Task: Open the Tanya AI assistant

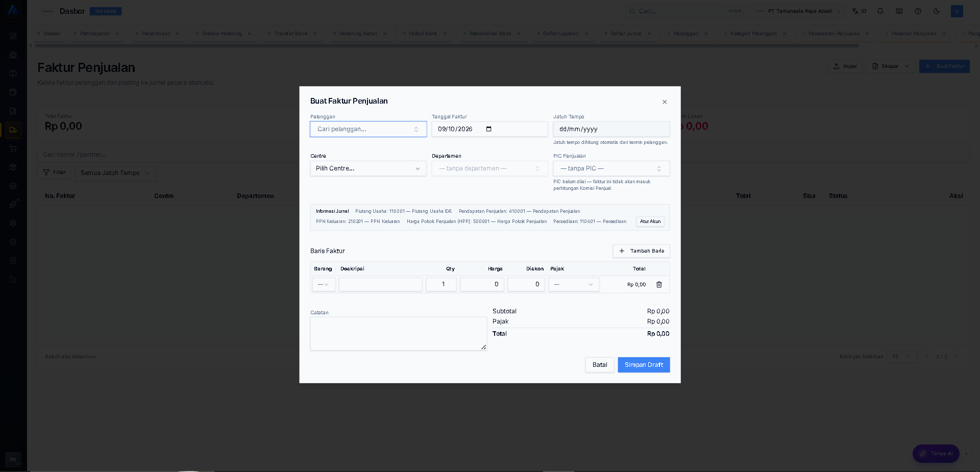Action: 936,454
